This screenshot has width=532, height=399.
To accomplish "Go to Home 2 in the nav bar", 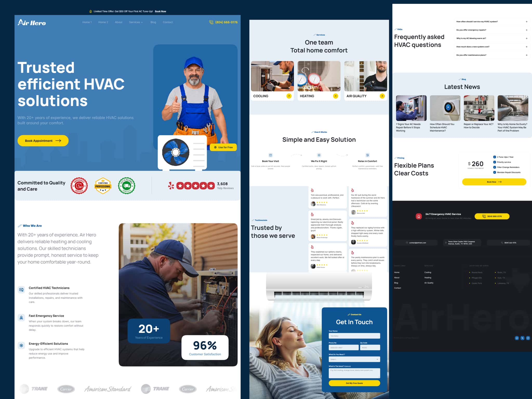I will pos(103,22).
